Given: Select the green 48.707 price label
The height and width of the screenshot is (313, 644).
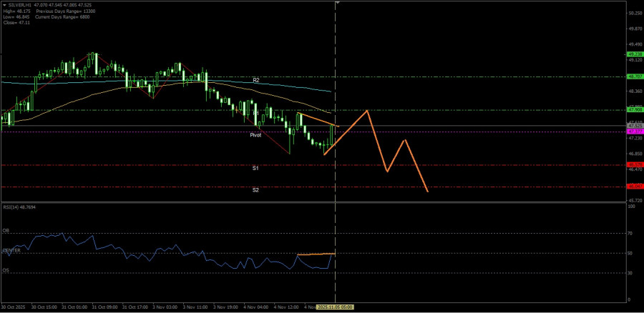Looking at the screenshot, I should [634, 76].
